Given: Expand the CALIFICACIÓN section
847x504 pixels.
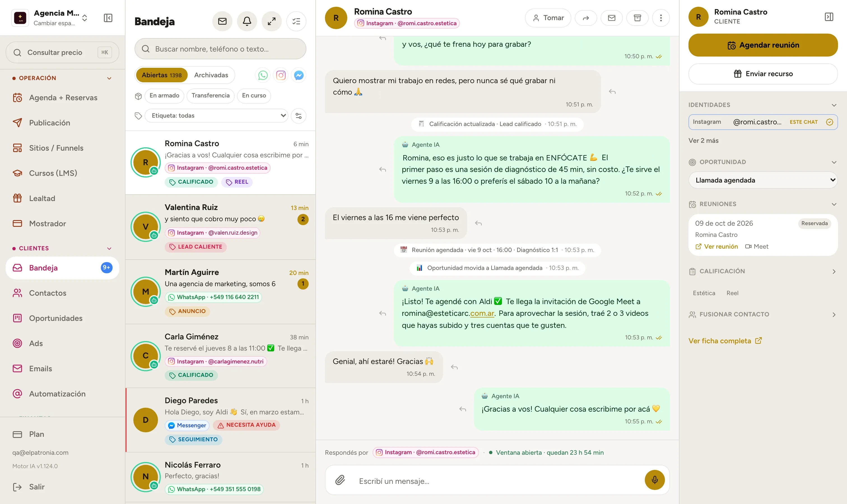Looking at the screenshot, I should [x=763, y=271].
